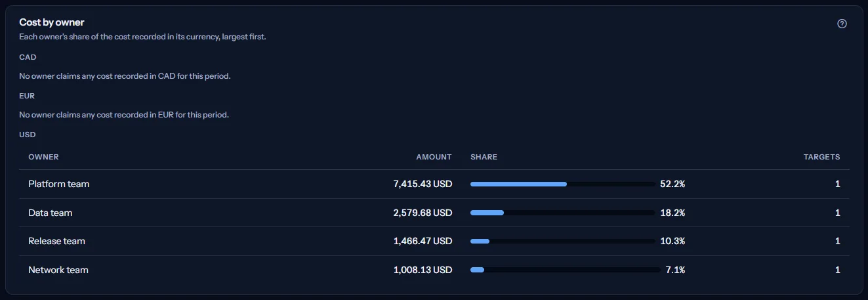
Task: Click the targets count in Network team row
Action: pos(838,270)
